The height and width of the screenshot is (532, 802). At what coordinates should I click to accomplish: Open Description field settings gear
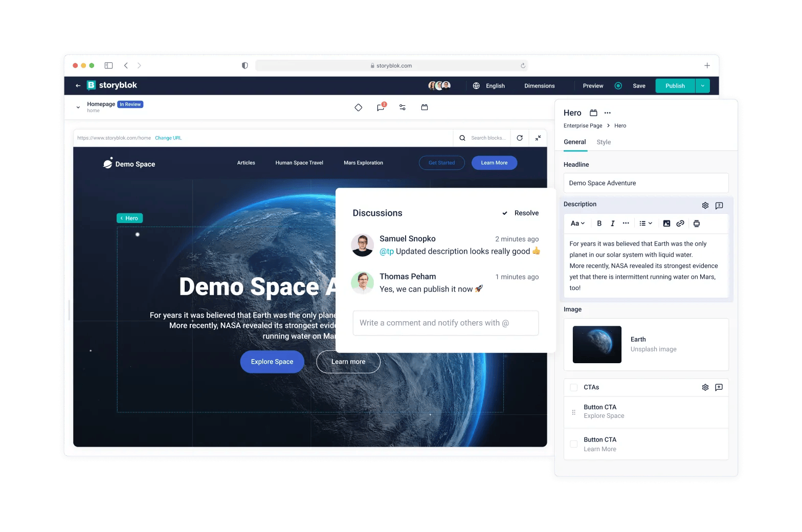coord(705,205)
